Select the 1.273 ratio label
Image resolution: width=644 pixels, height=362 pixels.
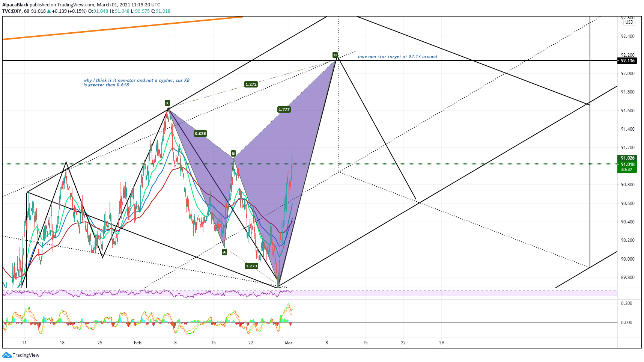pos(251,266)
